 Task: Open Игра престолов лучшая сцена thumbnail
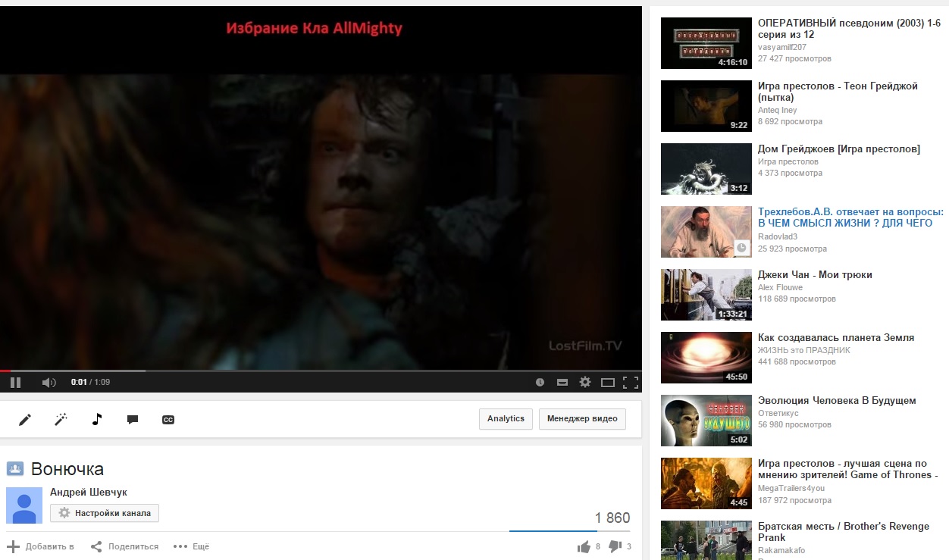pos(706,483)
